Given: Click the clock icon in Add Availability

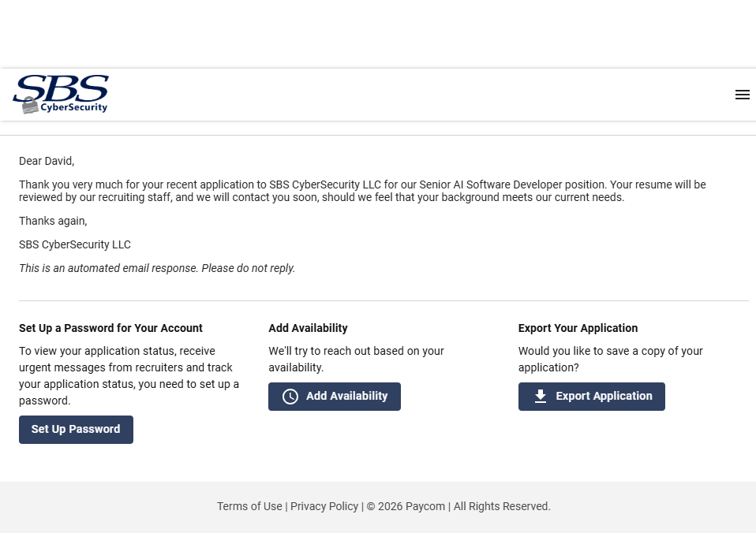Looking at the screenshot, I should click(290, 397).
